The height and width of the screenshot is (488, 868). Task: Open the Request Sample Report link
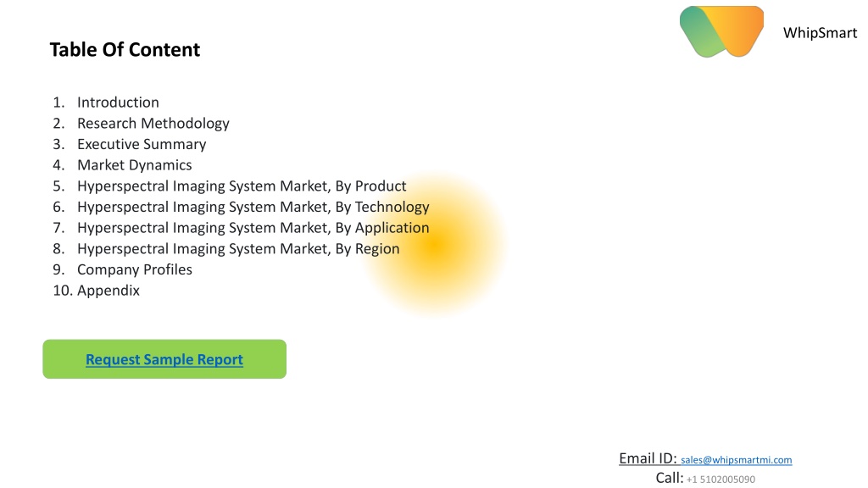(164, 359)
